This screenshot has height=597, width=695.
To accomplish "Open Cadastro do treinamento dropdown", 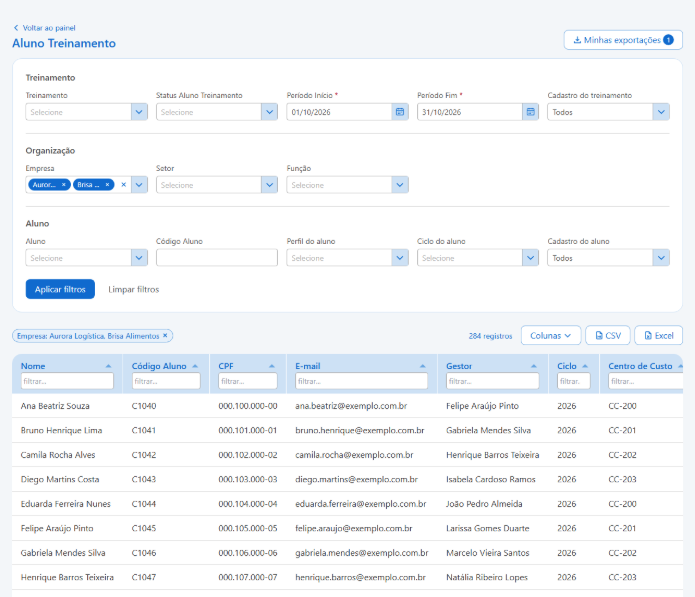I will coord(661,112).
